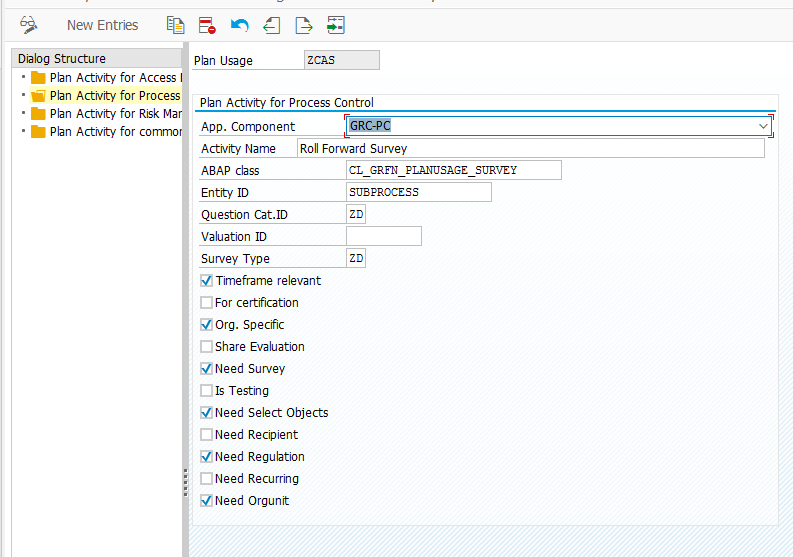The width and height of the screenshot is (793, 557).
Task: Toggle display/change mode glasses icon
Action: (x=28, y=25)
